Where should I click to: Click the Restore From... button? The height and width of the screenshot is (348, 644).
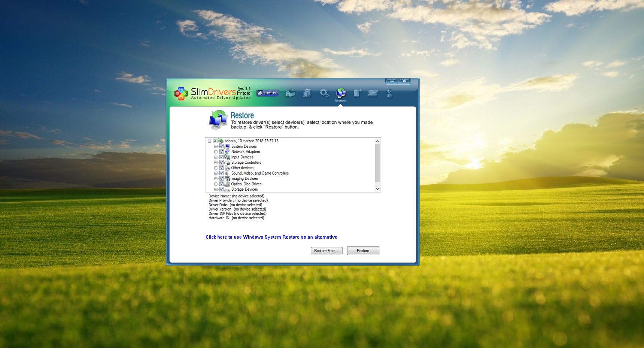(x=326, y=251)
